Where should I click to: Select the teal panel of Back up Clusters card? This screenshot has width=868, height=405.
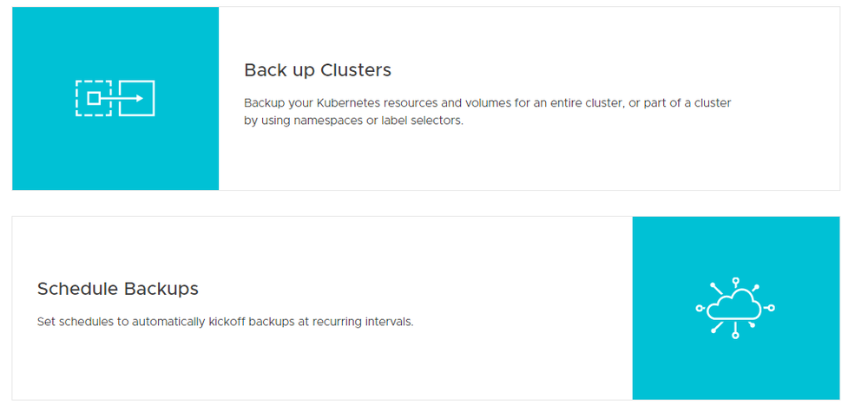click(x=115, y=99)
